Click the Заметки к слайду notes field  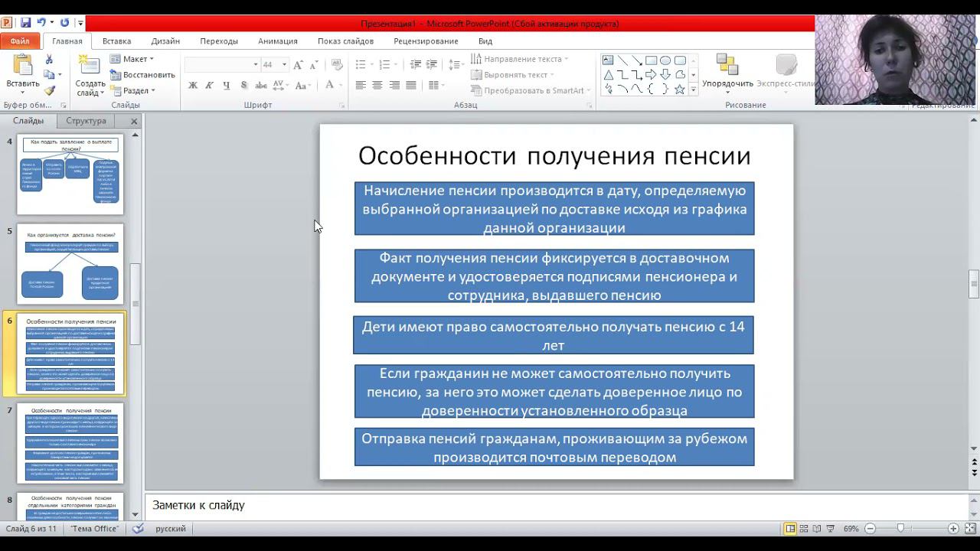tap(556, 506)
